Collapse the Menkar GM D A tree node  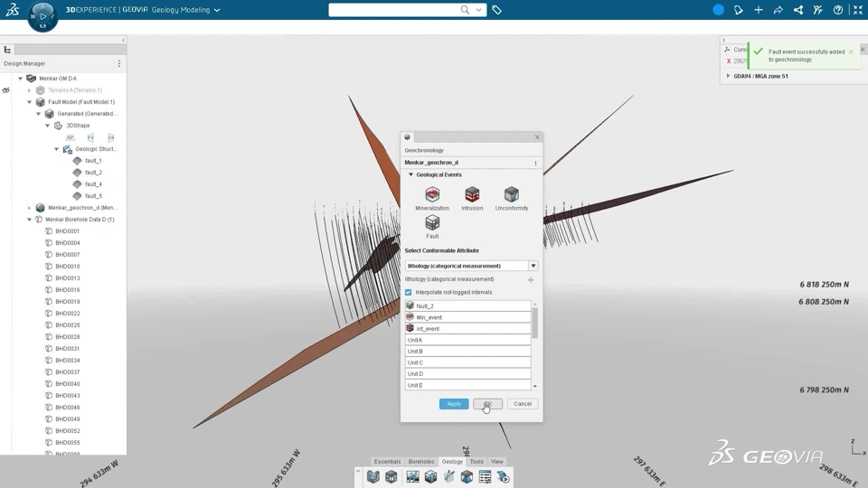tap(21, 79)
